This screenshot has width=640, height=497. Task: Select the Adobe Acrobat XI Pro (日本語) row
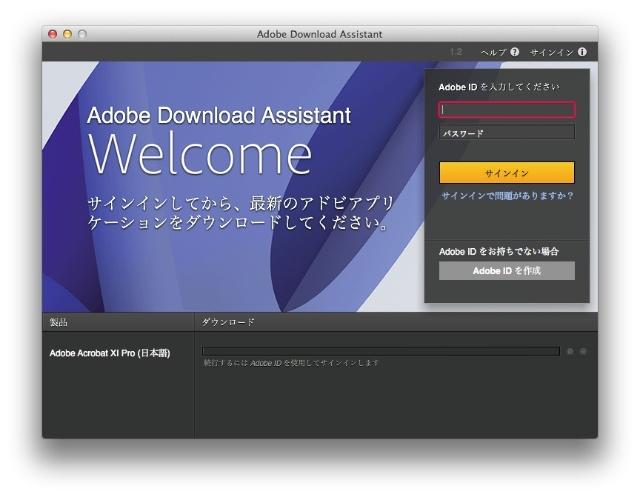tap(110, 353)
